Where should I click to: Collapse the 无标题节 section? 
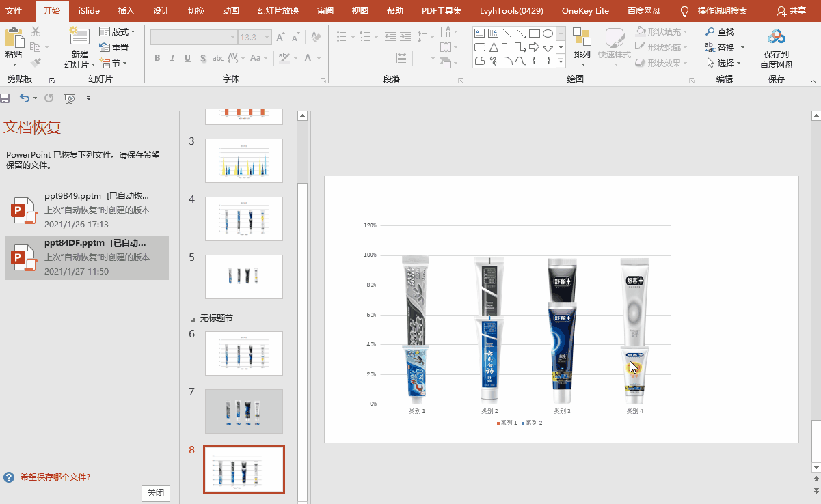(x=192, y=319)
